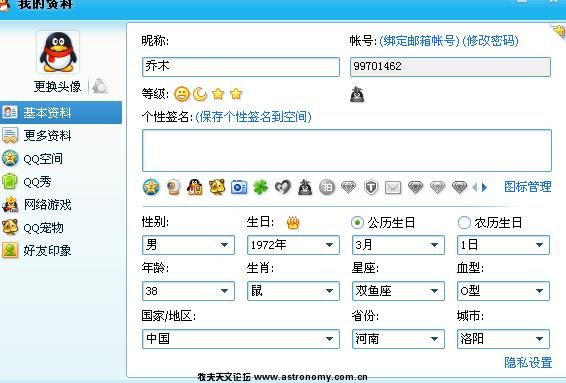The image size is (566, 383).
Task: Click the QQ penguin avatar picture
Action: pos(58,52)
